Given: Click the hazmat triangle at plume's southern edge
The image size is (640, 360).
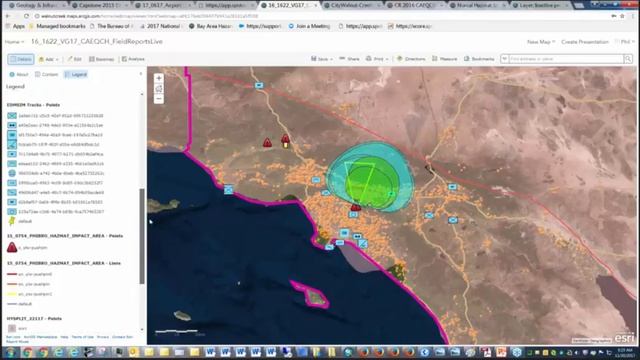Looking at the screenshot, I should click(356, 207).
